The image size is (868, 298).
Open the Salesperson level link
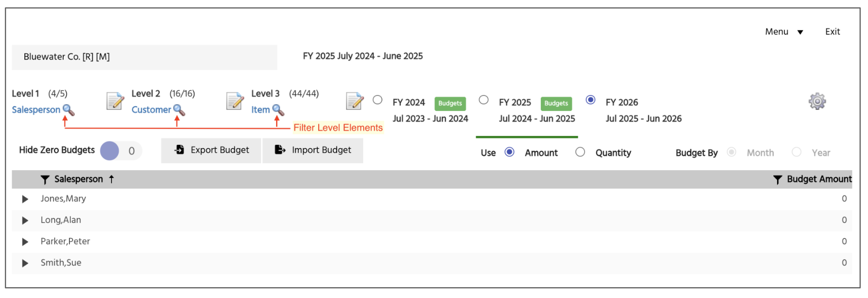36,110
